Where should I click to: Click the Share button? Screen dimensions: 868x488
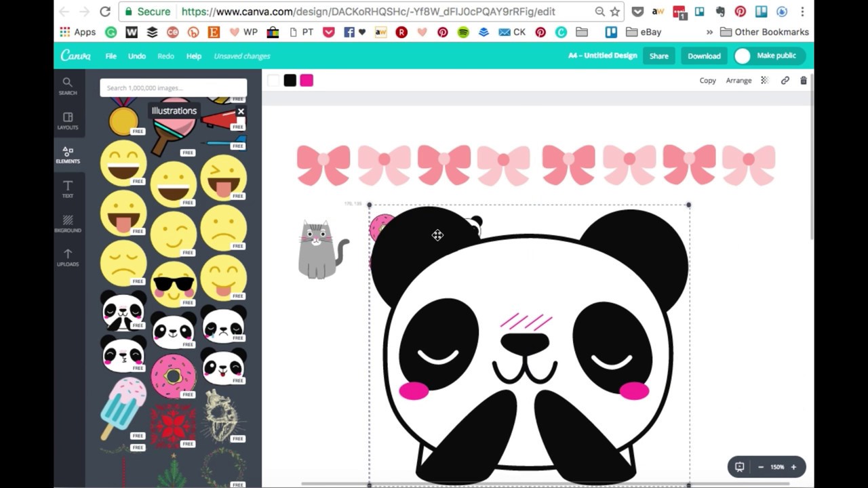click(659, 56)
